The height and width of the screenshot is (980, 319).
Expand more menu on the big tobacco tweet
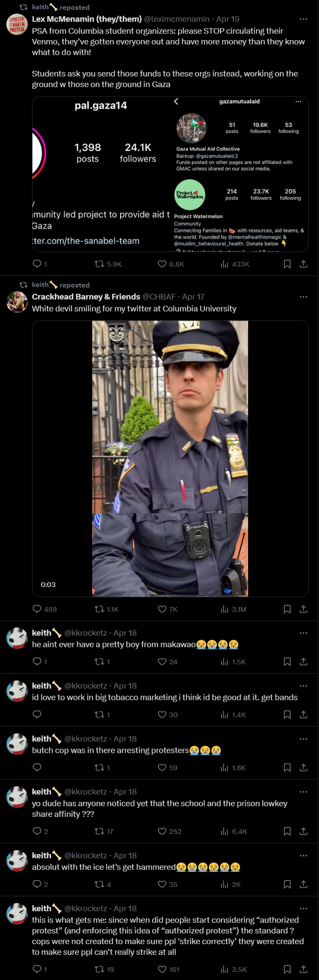click(x=304, y=685)
